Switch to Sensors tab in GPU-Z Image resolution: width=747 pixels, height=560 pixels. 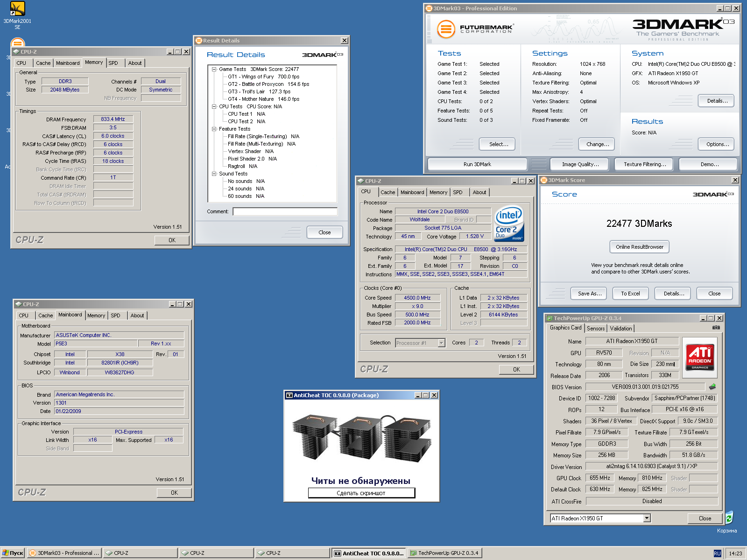[x=596, y=329]
